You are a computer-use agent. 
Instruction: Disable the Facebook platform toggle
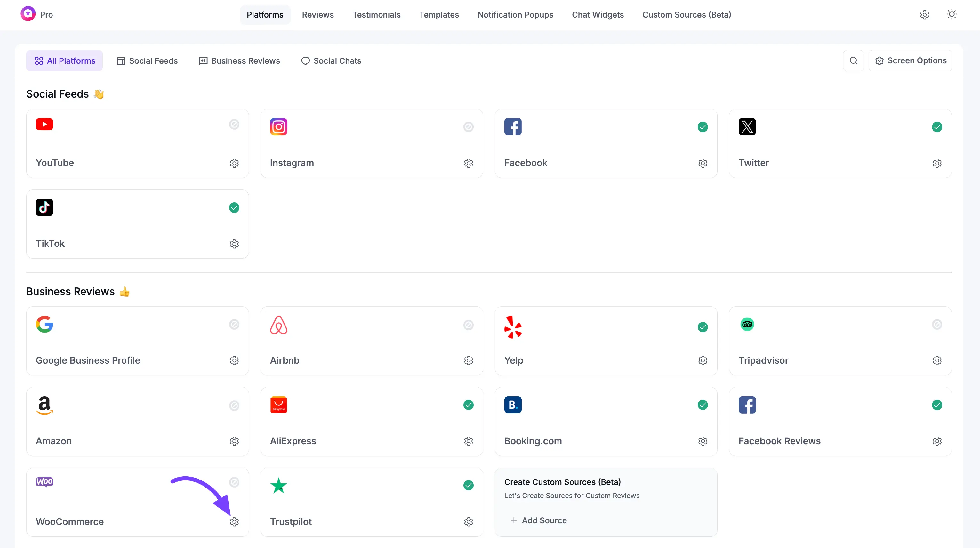coord(702,127)
